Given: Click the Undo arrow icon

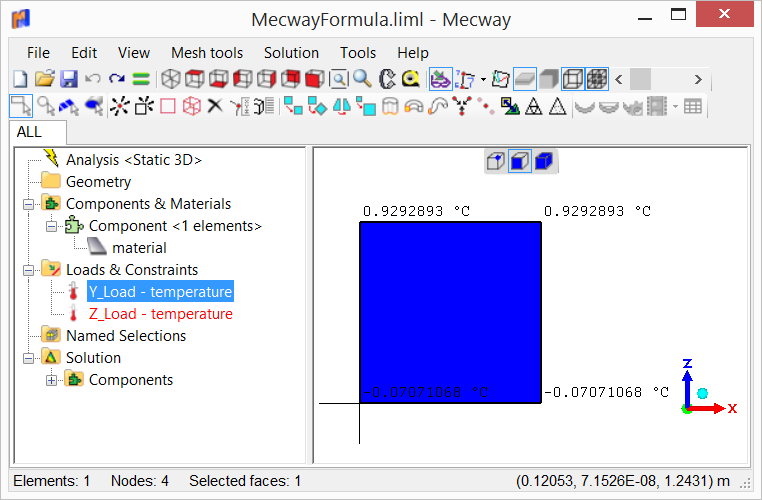Looking at the screenshot, I should (x=93, y=79).
